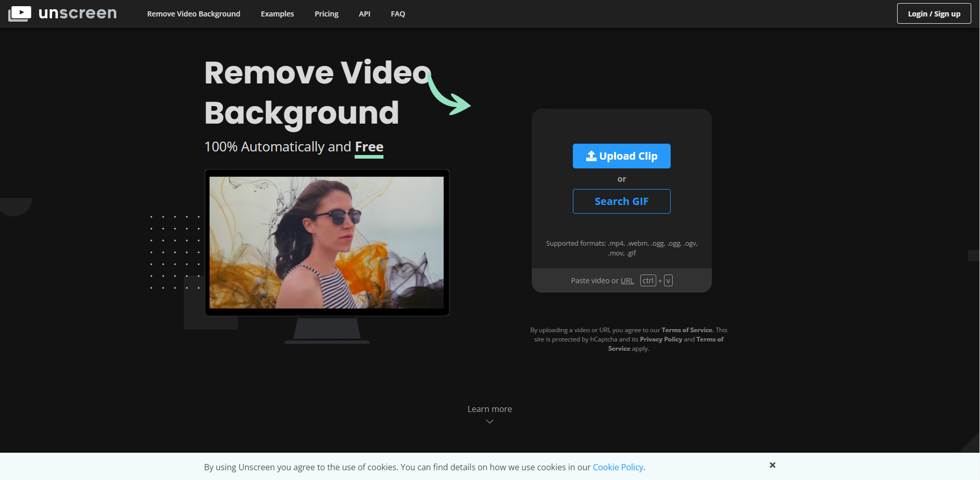Click the upload icon on Upload Clip button

point(591,156)
